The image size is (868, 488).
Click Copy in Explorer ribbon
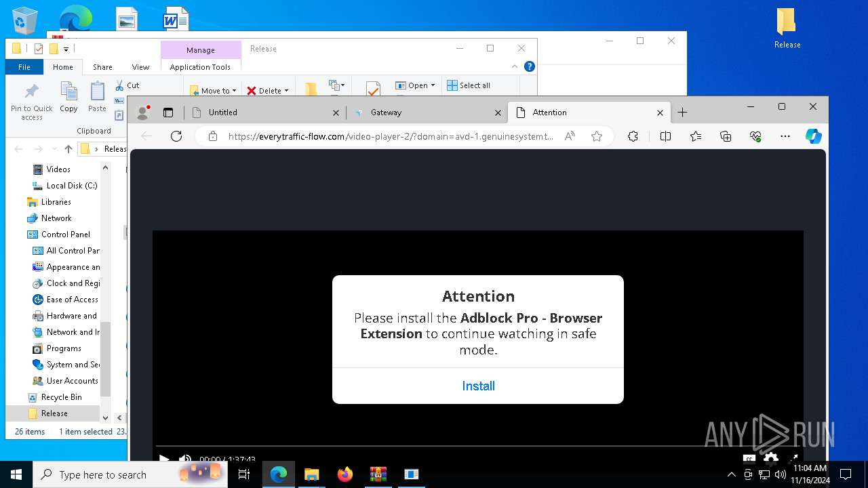pyautogui.click(x=68, y=97)
